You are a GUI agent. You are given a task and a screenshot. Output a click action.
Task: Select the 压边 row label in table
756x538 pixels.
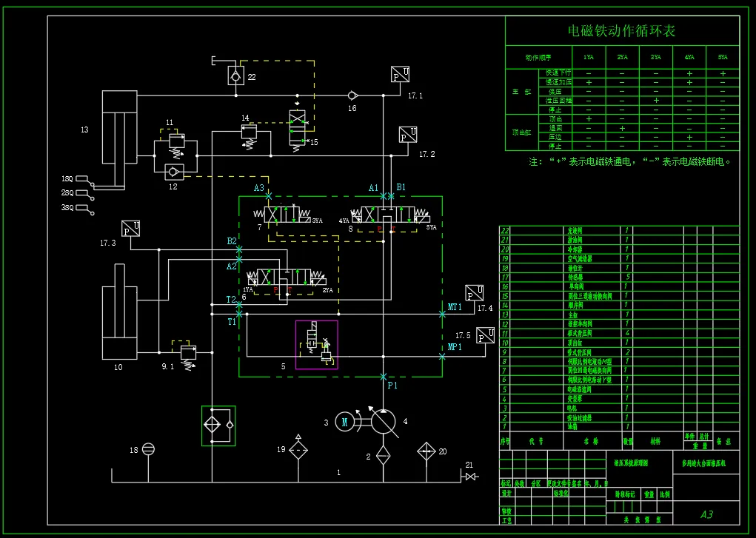pyautogui.click(x=555, y=137)
